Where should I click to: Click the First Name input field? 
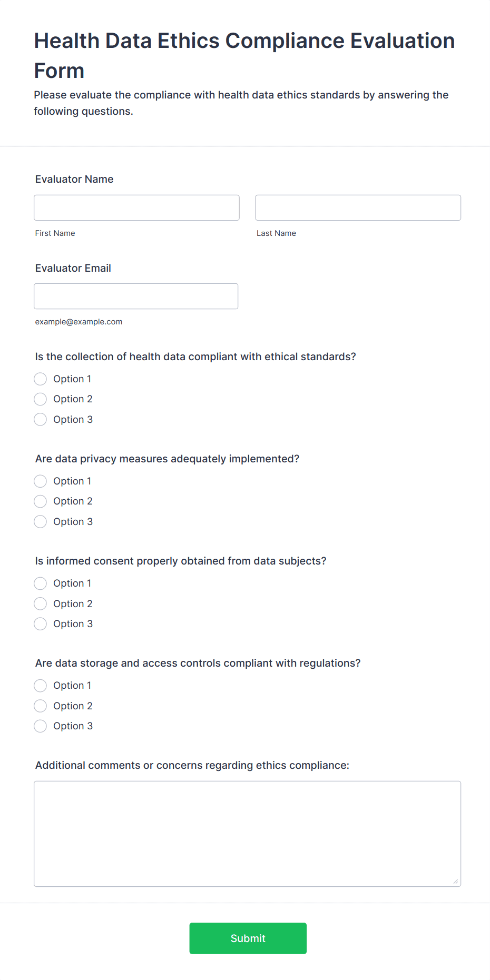136,208
